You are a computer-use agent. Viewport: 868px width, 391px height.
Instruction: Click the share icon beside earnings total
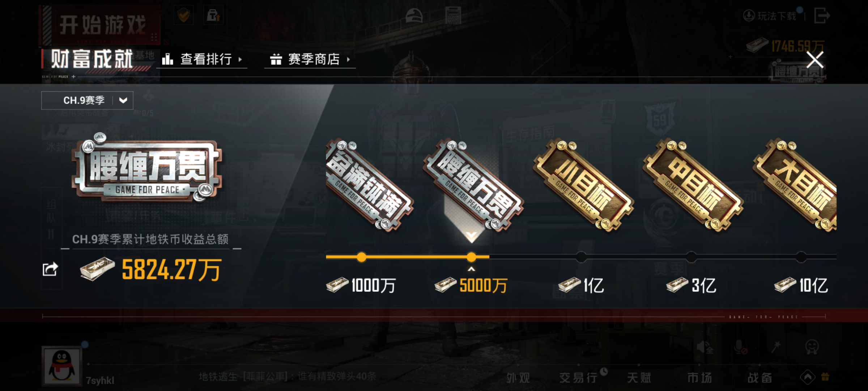50,269
